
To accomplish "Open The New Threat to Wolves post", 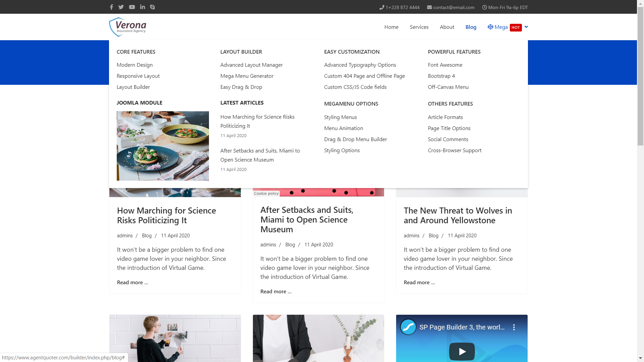I will tap(458, 216).
